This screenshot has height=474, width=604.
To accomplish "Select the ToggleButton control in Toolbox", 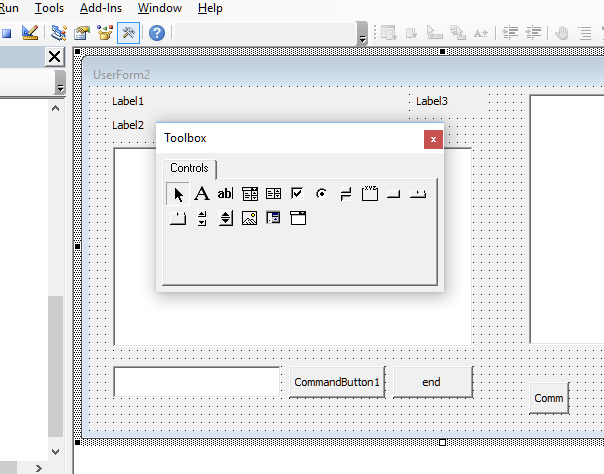I will point(346,194).
